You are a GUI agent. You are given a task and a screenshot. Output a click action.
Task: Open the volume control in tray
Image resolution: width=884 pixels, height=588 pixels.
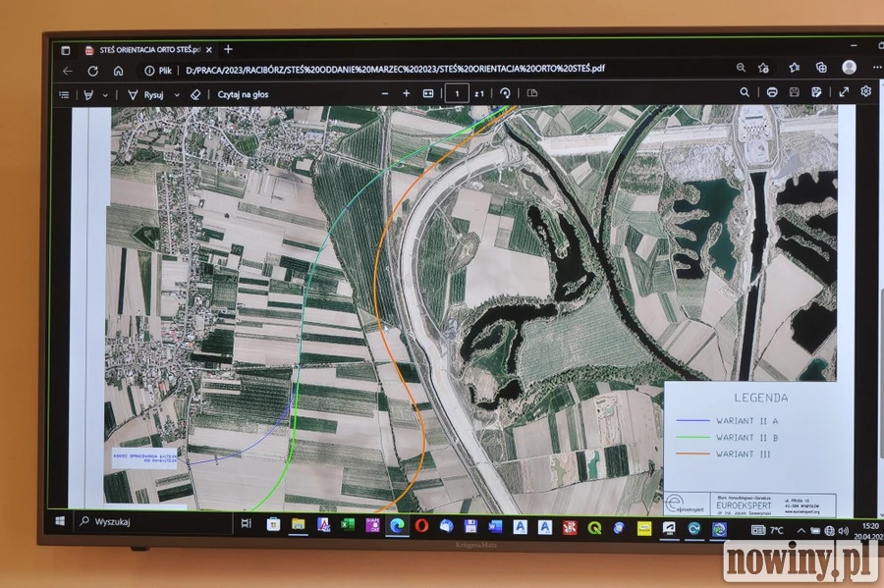(x=844, y=530)
